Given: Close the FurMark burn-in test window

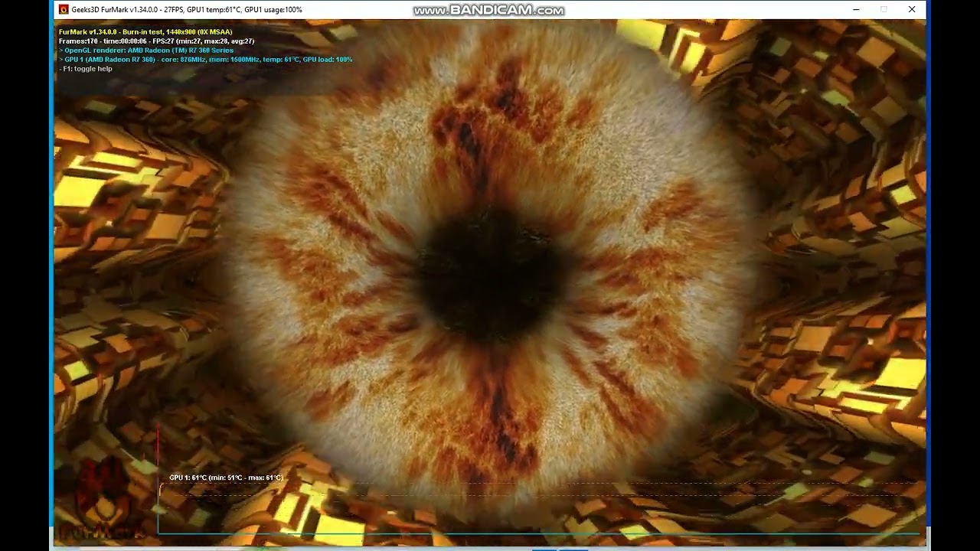Looking at the screenshot, I should [912, 9].
